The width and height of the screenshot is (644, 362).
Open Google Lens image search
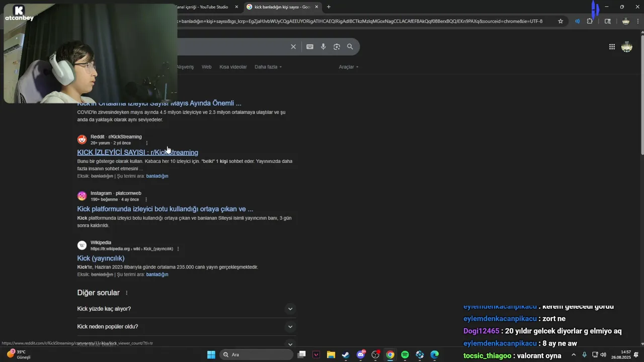click(337, 47)
